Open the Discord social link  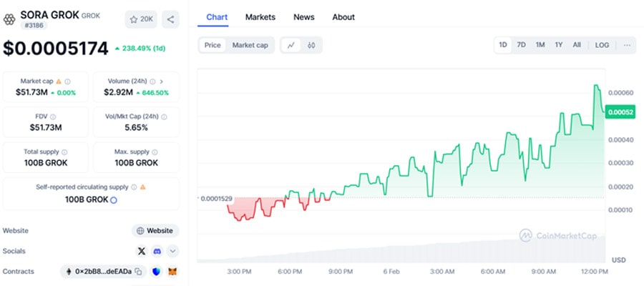click(157, 251)
